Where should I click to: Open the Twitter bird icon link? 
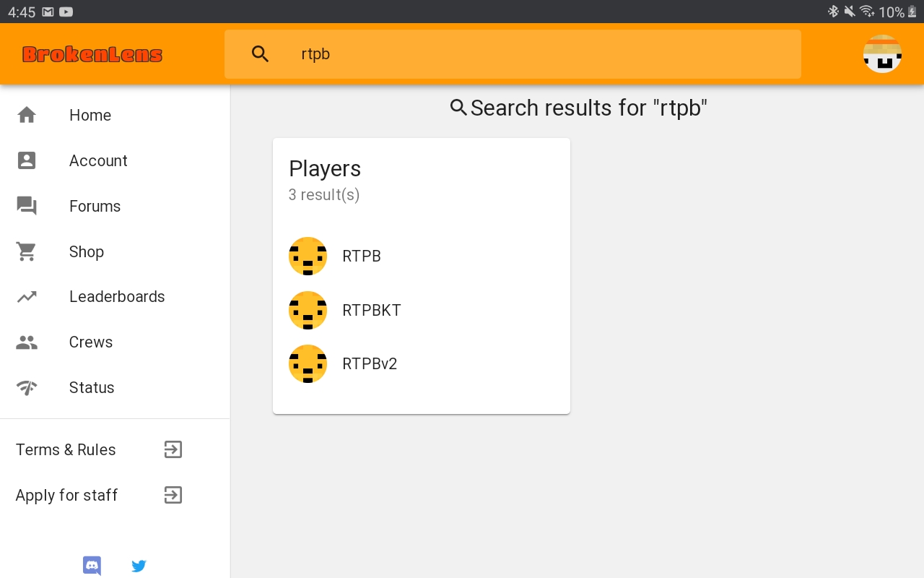tap(139, 566)
